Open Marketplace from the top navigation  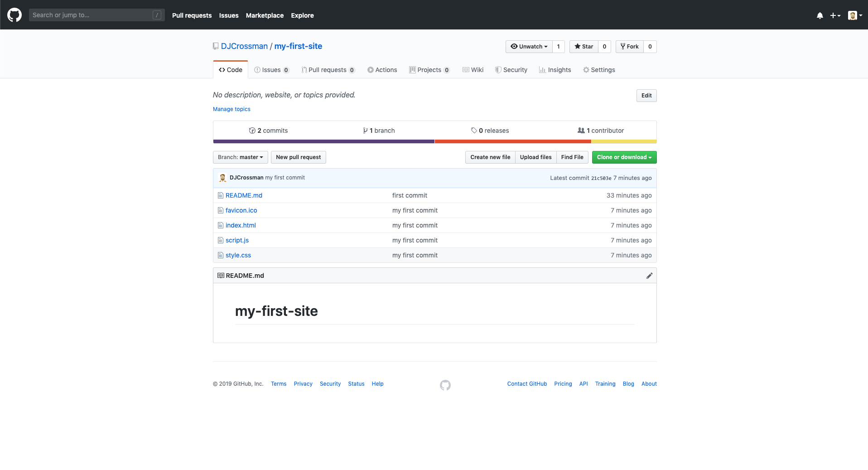click(265, 15)
